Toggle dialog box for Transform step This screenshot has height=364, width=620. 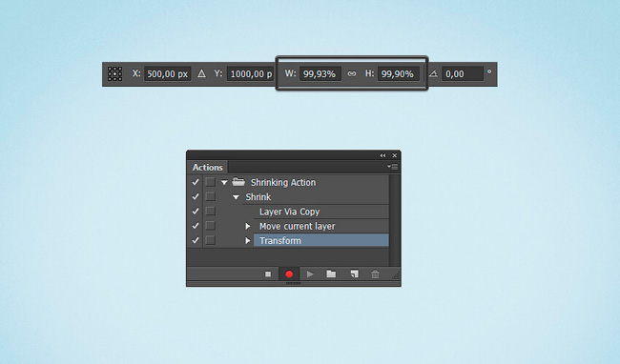(211, 240)
